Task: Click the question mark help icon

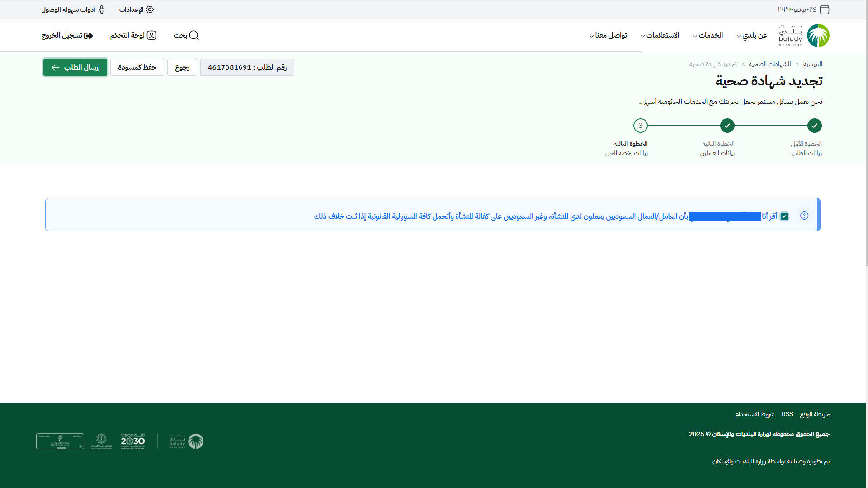Action: pyautogui.click(x=804, y=216)
